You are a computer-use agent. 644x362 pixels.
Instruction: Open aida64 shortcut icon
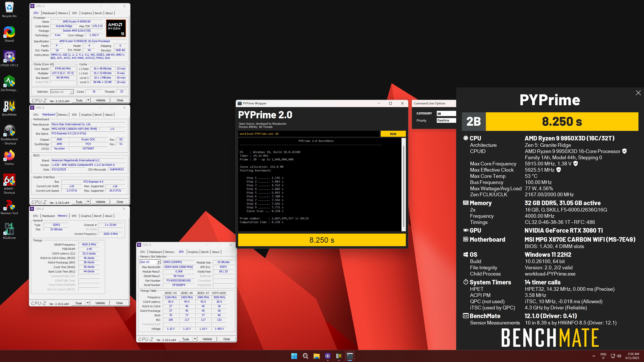coord(9,184)
